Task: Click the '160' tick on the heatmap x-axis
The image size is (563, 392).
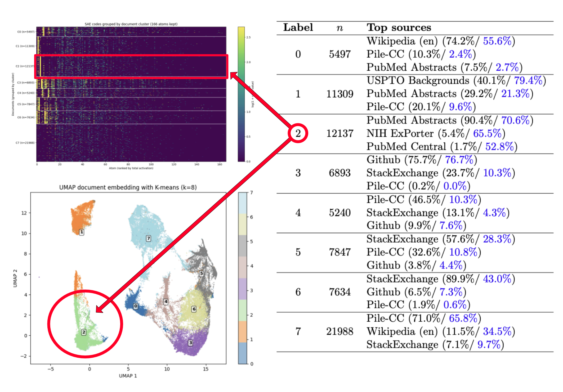Action: (220, 165)
